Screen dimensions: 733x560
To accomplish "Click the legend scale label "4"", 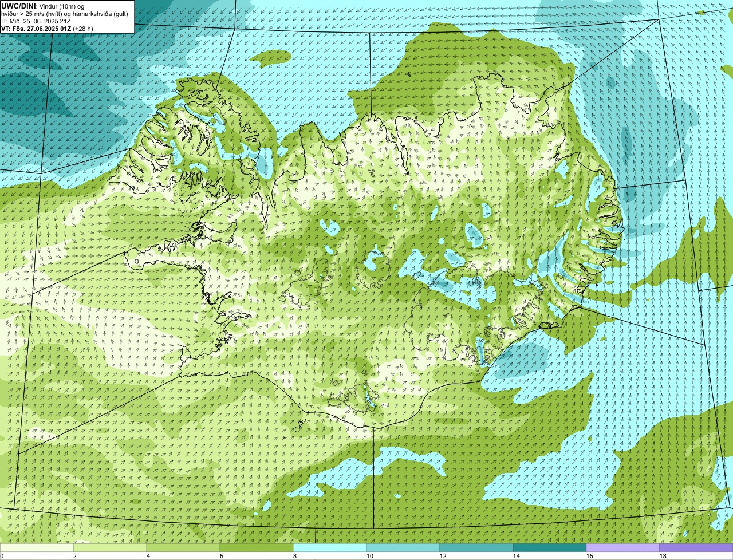I will point(148,556).
